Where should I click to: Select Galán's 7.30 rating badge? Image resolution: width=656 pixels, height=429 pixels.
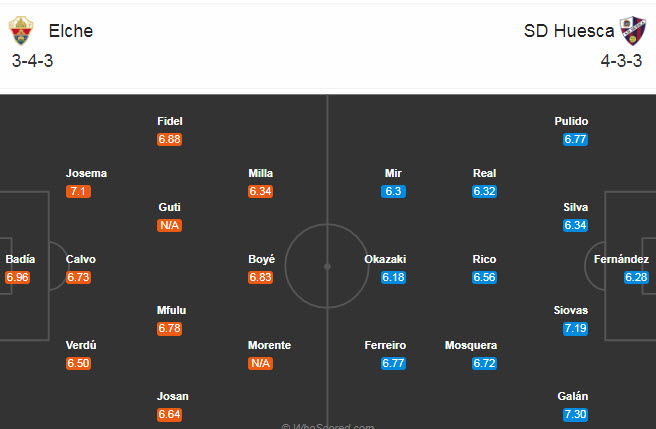[x=575, y=415]
